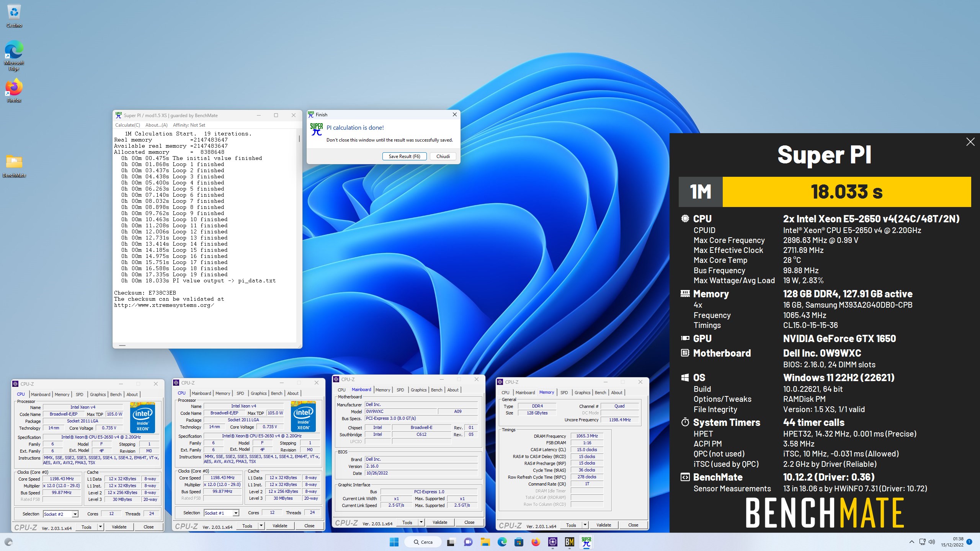This screenshot has height=551, width=980.
Task: Expand Tools dropdown arrow in Memory CPU-Z window
Action: click(x=585, y=525)
